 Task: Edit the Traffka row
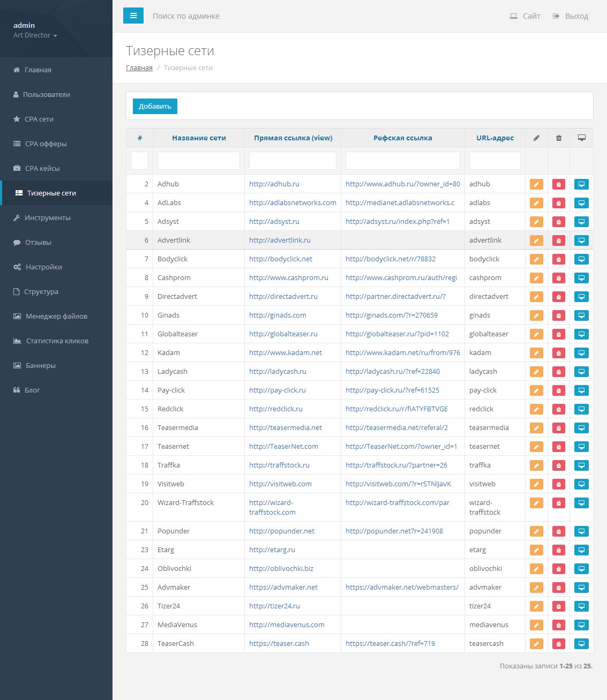pyautogui.click(x=536, y=465)
